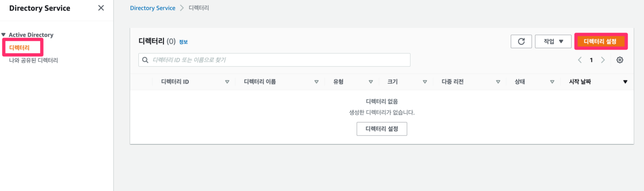The height and width of the screenshot is (191, 644).
Task: Sort by 상태 column arrow
Action: click(x=552, y=82)
